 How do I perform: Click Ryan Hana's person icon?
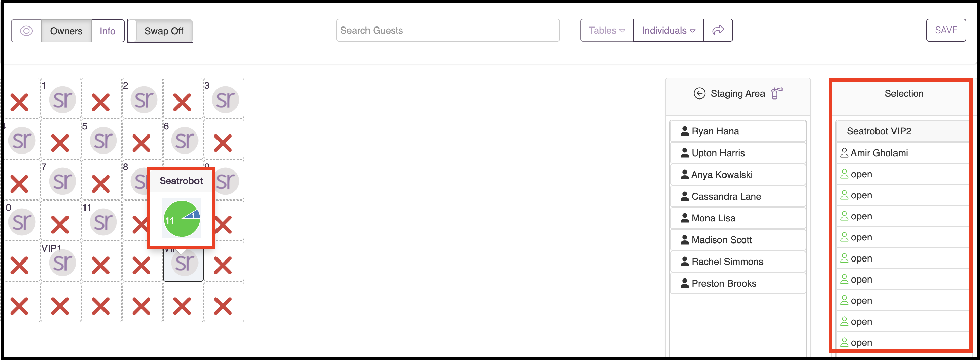click(x=684, y=131)
